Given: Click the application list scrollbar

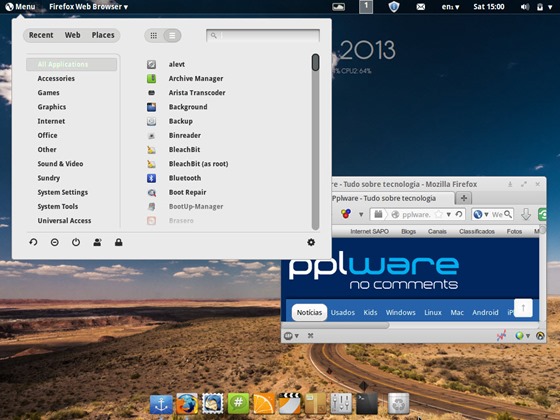Looking at the screenshot, I should 315,142.
